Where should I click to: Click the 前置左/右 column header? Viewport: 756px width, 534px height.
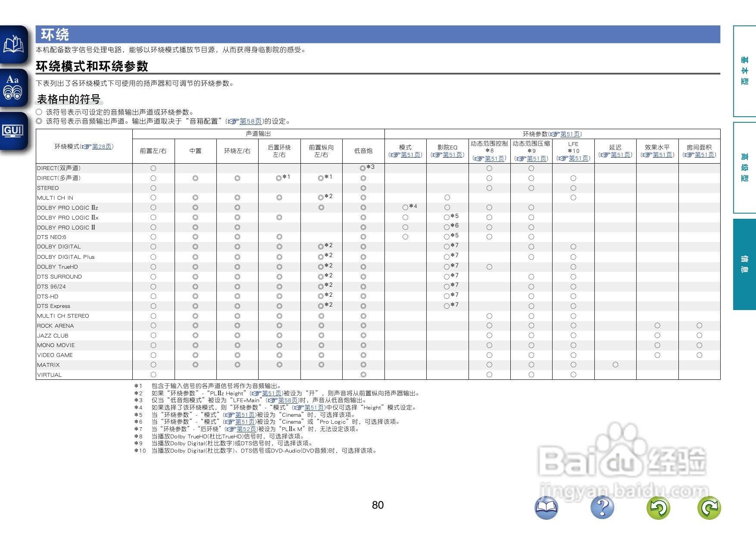[153, 151]
